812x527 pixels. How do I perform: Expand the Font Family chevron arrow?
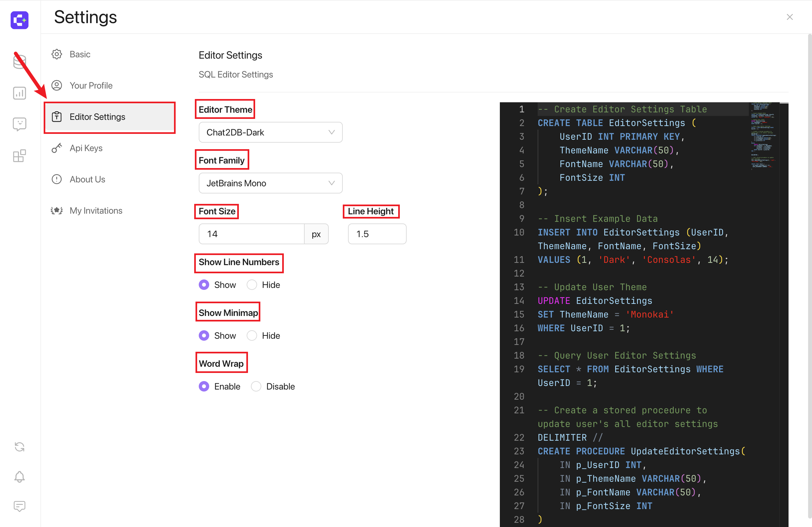(x=331, y=183)
